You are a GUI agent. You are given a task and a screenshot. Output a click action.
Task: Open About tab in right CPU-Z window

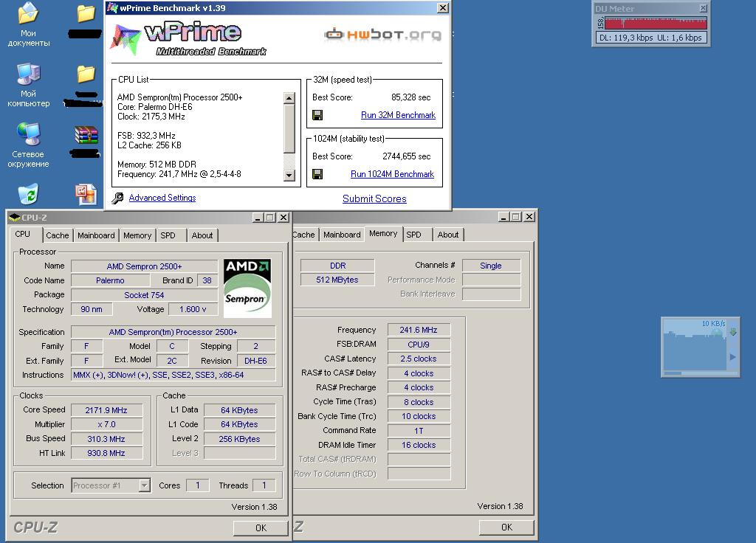[448, 235]
